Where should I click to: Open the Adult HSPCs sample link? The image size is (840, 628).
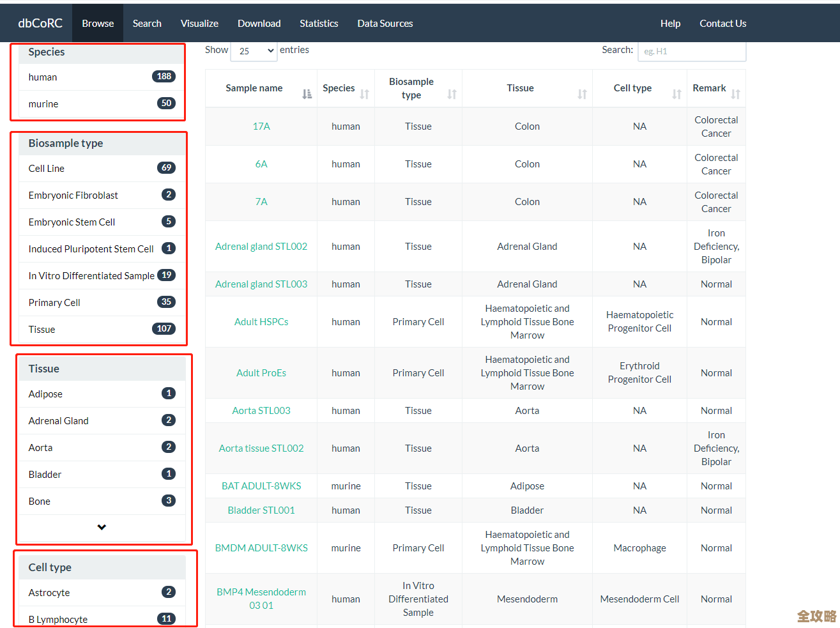(261, 322)
